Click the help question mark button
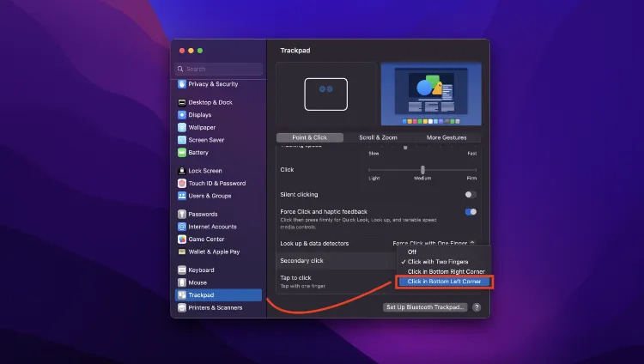The image size is (644, 364). [x=477, y=307]
